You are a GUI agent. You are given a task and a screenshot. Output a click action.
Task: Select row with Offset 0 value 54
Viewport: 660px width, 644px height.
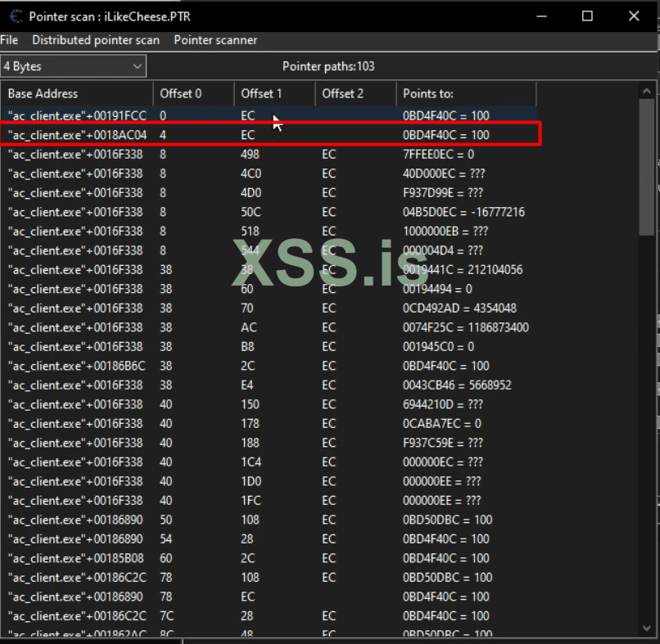pos(269,539)
